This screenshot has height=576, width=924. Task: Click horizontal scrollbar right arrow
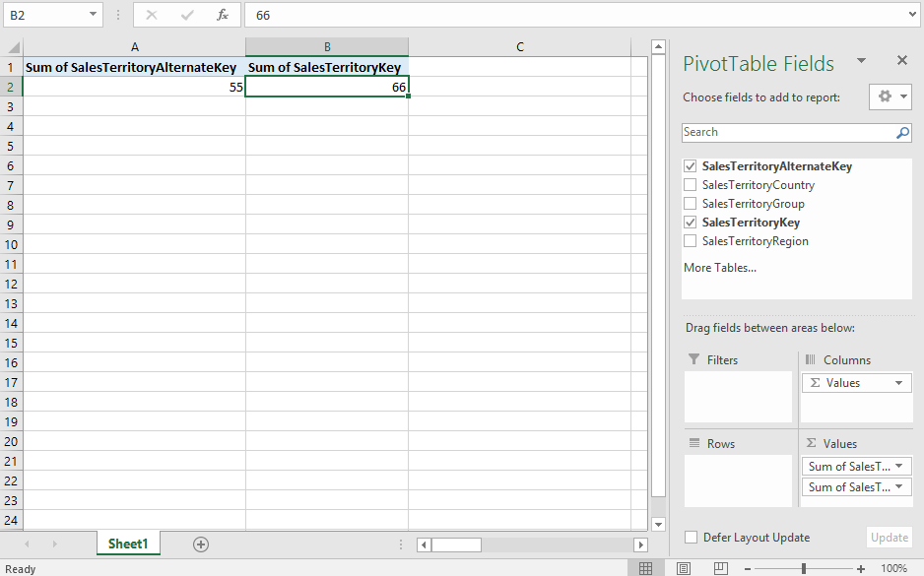[640, 545]
